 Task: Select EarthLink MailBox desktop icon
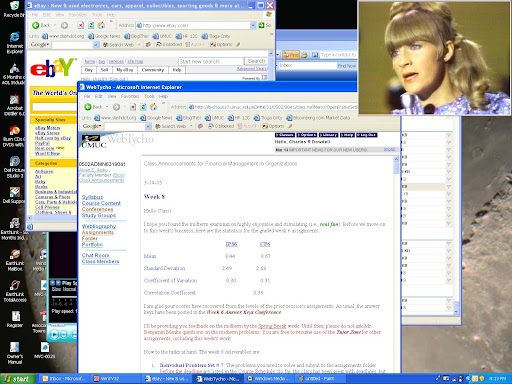(14, 260)
